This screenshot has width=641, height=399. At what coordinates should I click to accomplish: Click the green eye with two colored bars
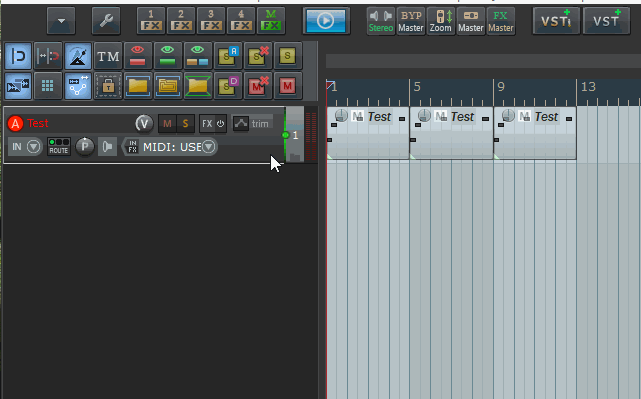[197, 56]
